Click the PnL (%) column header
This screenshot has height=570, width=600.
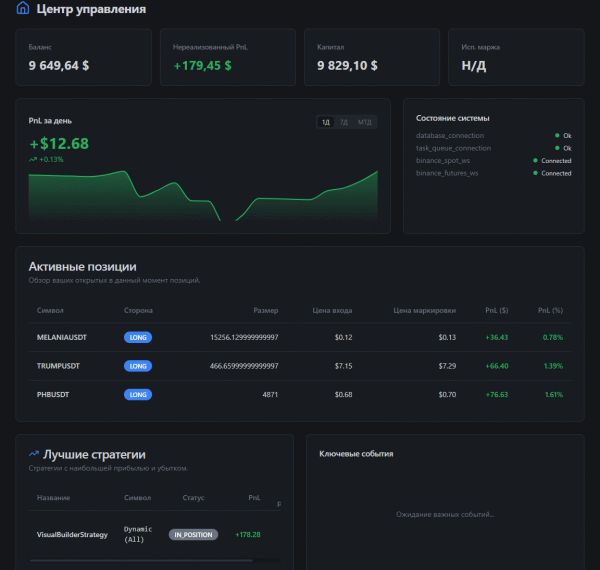(550, 310)
